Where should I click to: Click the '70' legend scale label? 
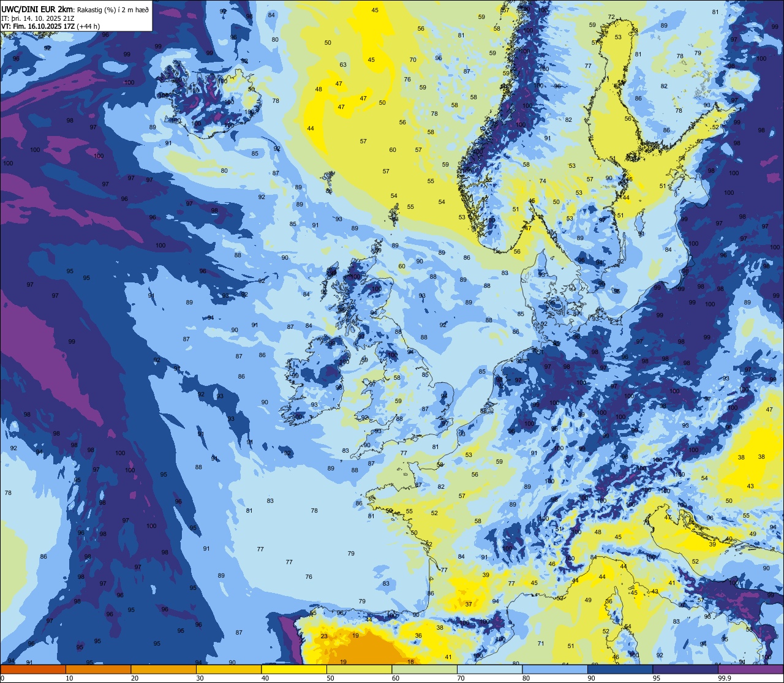pyautogui.click(x=461, y=678)
